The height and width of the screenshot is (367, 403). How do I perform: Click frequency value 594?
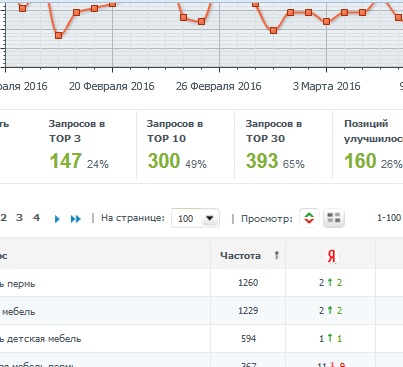click(248, 339)
